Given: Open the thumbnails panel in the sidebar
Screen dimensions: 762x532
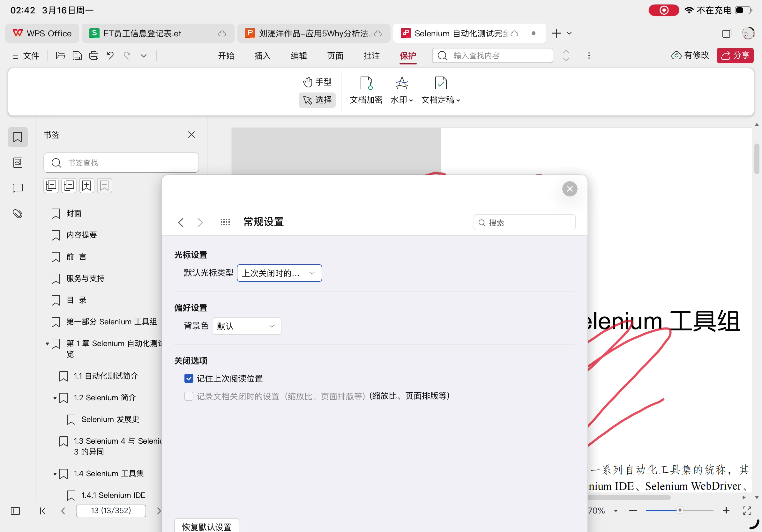Looking at the screenshot, I should [x=18, y=163].
